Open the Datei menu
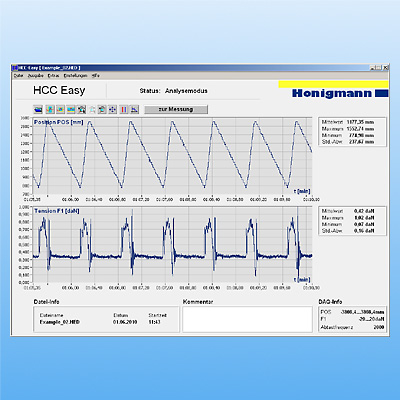Viewport: 400px width, 400px height. [x=19, y=76]
